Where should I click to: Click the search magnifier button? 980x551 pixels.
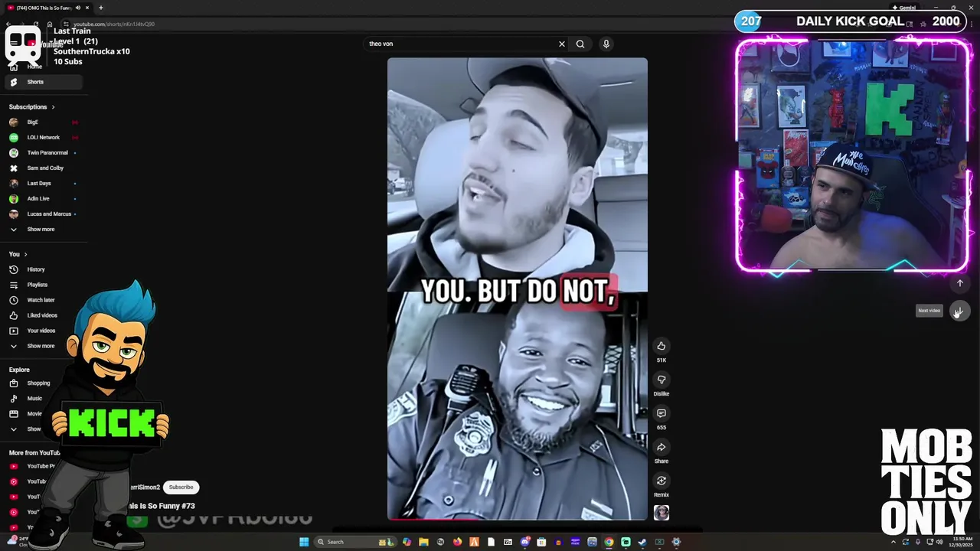click(580, 44)
